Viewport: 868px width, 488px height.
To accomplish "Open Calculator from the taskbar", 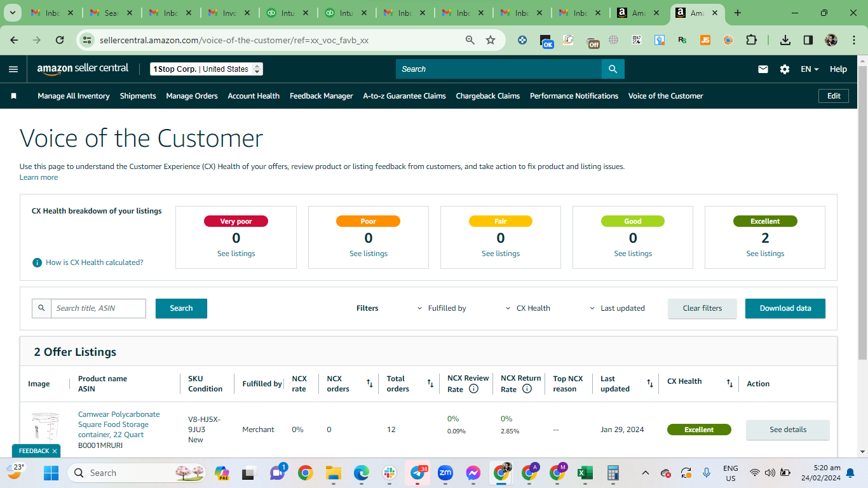I will click(x=613, y=473).
